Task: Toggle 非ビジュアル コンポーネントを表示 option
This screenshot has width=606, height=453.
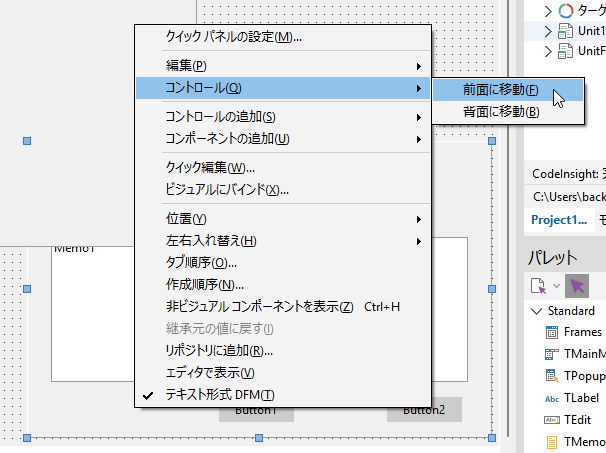Action: tap(259, 306)
